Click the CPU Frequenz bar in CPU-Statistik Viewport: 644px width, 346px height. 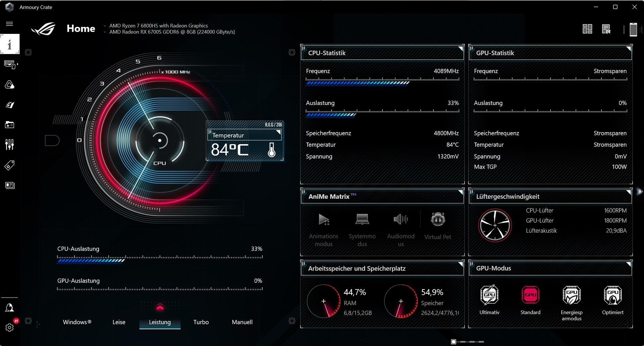coord(382,81)
